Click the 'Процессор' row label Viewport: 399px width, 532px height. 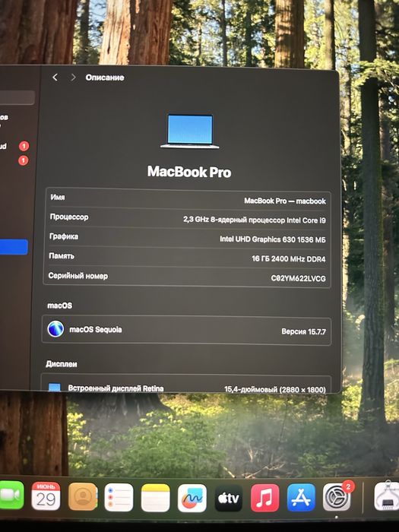point(69,217)
